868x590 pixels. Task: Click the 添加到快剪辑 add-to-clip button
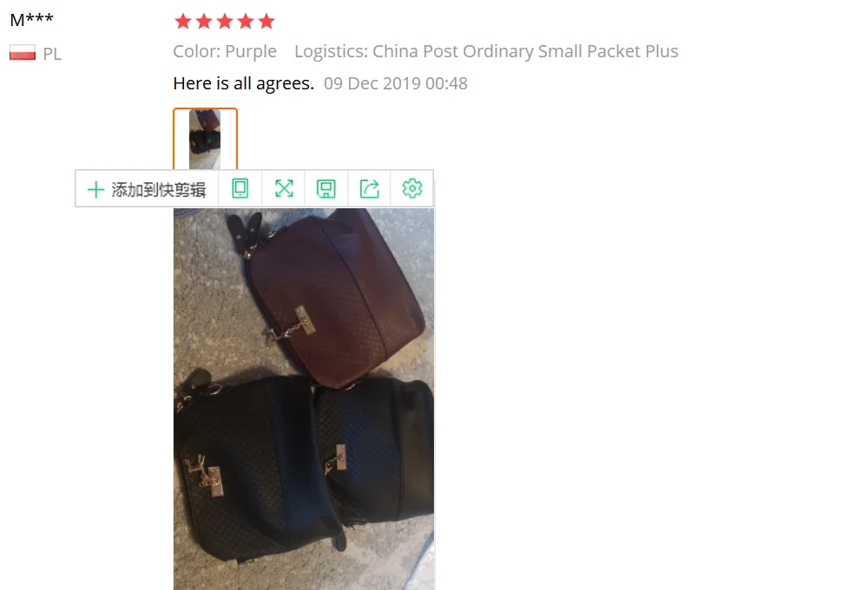[x=147, y=189]
